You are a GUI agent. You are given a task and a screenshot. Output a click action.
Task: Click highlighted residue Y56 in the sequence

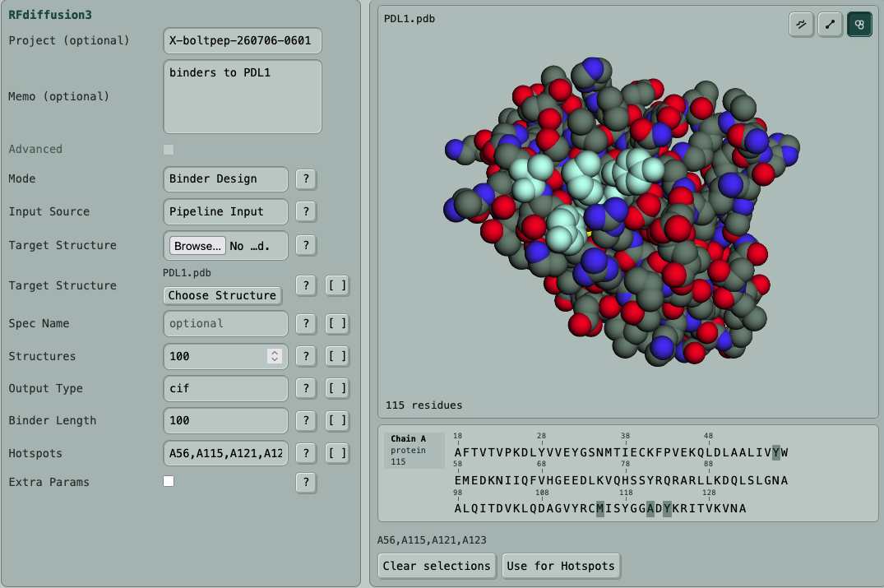click(x=776, y=452)
